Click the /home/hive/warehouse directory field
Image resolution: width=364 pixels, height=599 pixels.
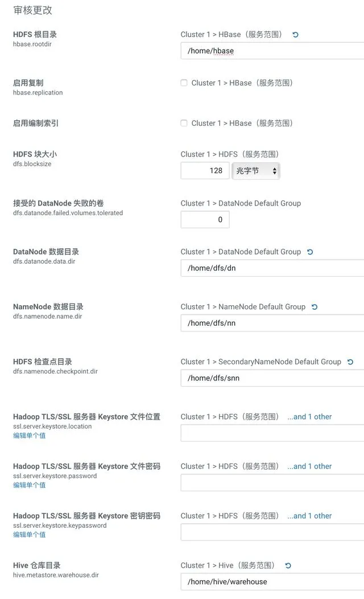[x=272, y=582]
